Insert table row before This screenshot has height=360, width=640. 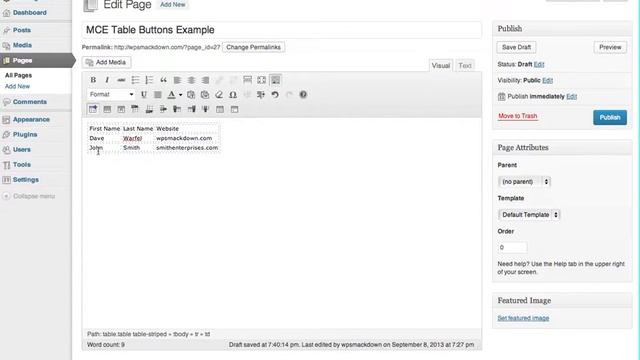pos(135,109)
